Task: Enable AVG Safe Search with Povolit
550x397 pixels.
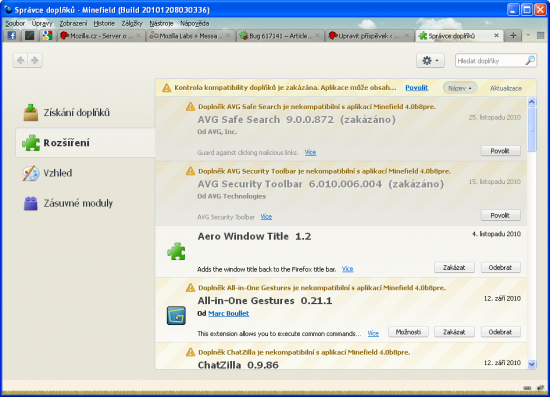Action: click(x=501, y=151)
